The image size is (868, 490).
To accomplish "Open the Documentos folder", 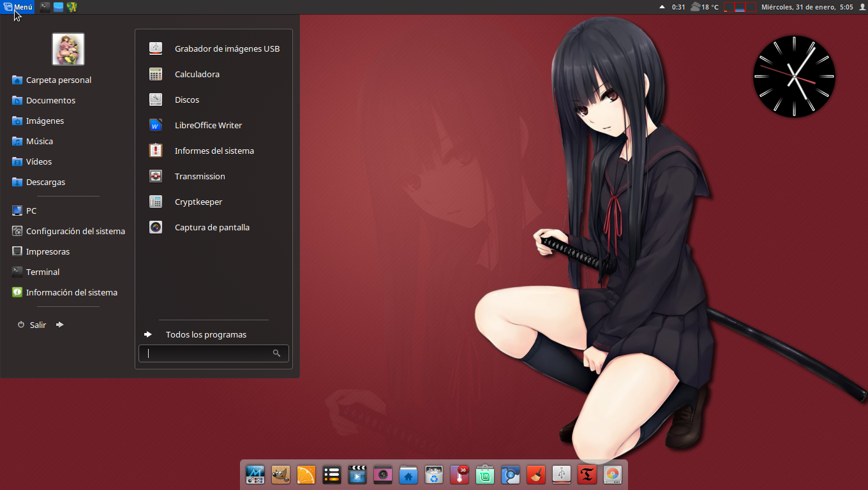I will point(43,100).
